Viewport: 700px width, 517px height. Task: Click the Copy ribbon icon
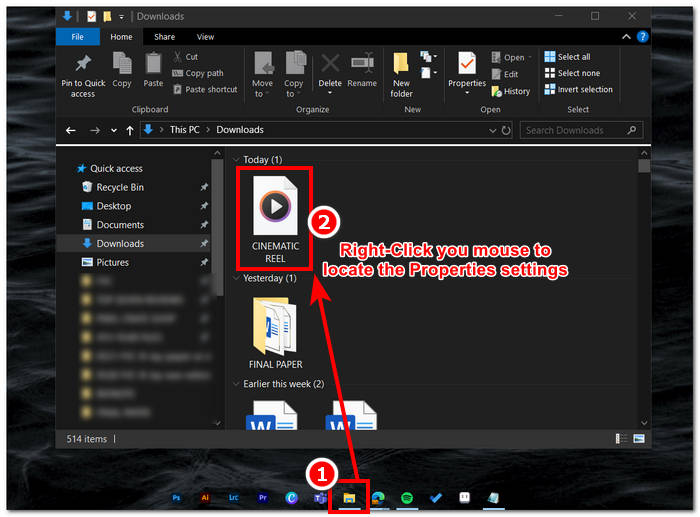pyautogui.click(x=122, y=70)
